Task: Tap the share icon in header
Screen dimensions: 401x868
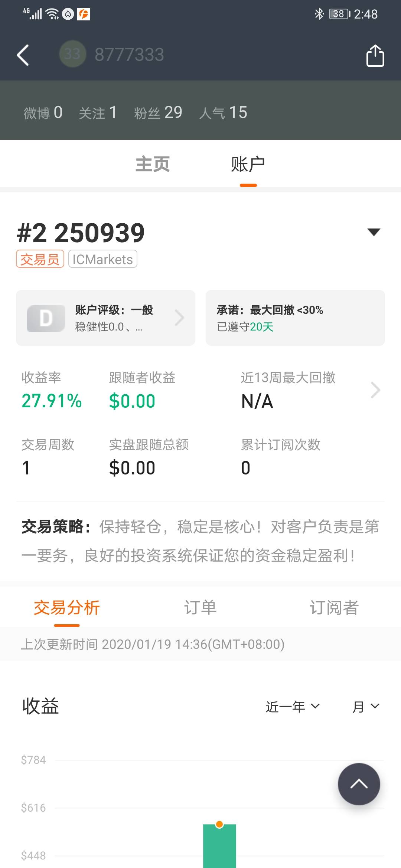Action: click(375, 56)
